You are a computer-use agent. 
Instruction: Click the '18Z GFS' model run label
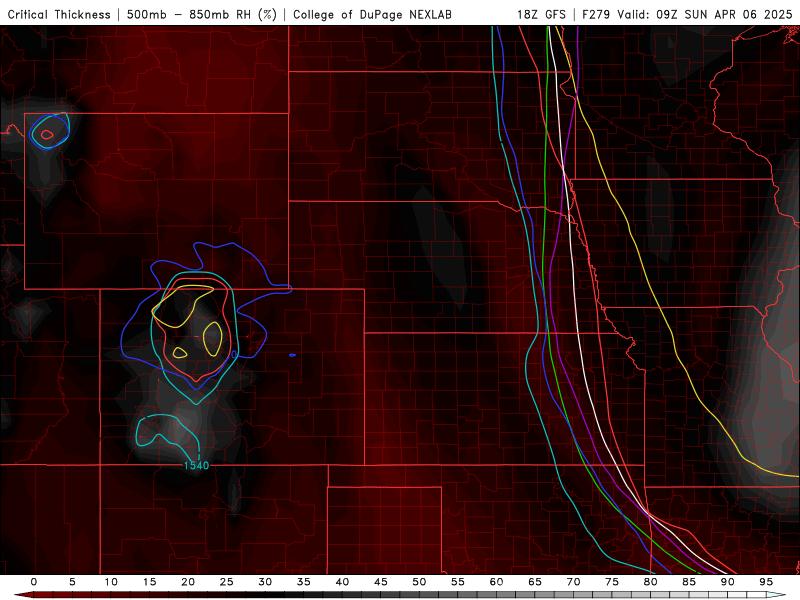pos(541,14)
